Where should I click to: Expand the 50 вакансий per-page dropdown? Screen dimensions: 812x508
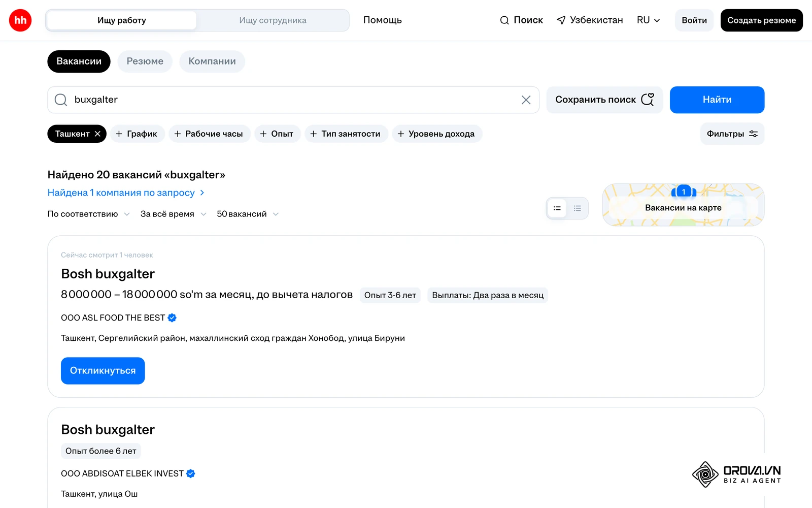(248, 214)
